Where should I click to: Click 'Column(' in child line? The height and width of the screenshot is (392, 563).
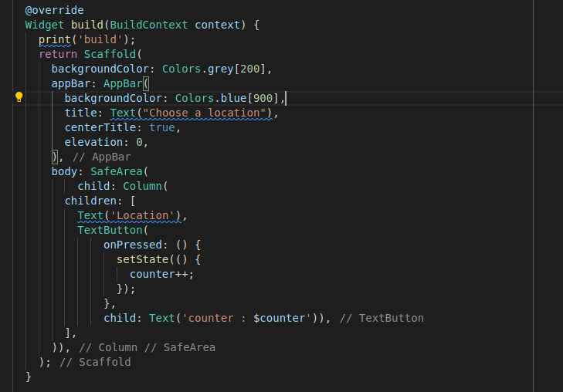[x=145, y=186]
